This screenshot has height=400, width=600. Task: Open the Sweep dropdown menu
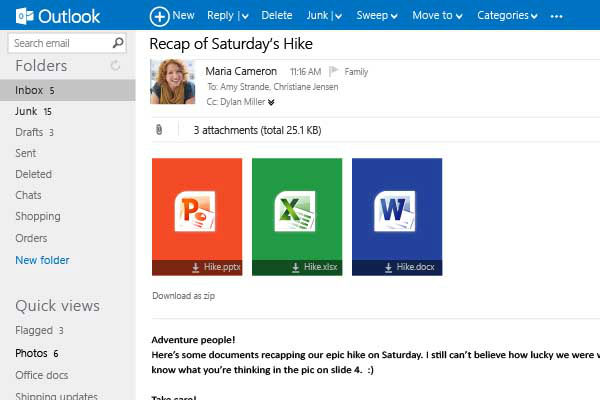(x=393, y=16)
